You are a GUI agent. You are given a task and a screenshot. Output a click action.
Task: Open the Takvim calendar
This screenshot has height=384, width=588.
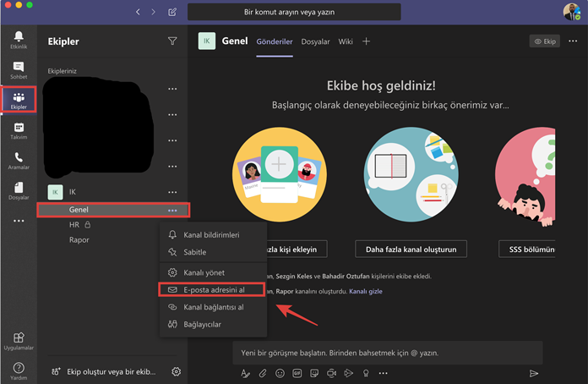[19, 130]
